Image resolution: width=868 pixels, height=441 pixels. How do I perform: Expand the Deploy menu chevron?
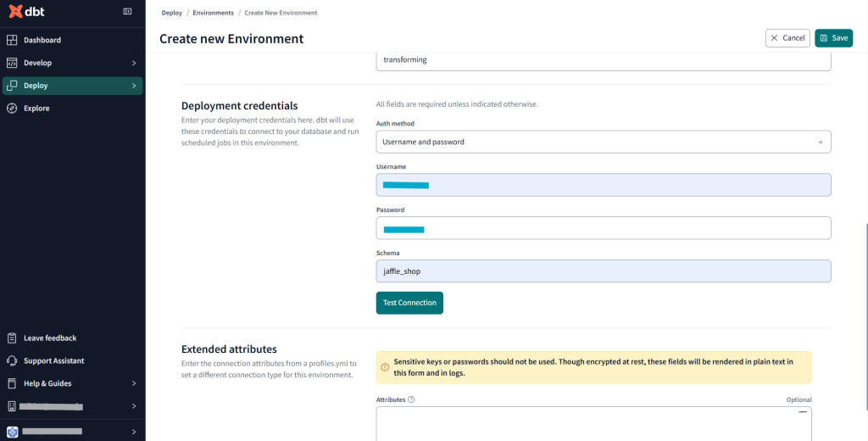point(134,86)
